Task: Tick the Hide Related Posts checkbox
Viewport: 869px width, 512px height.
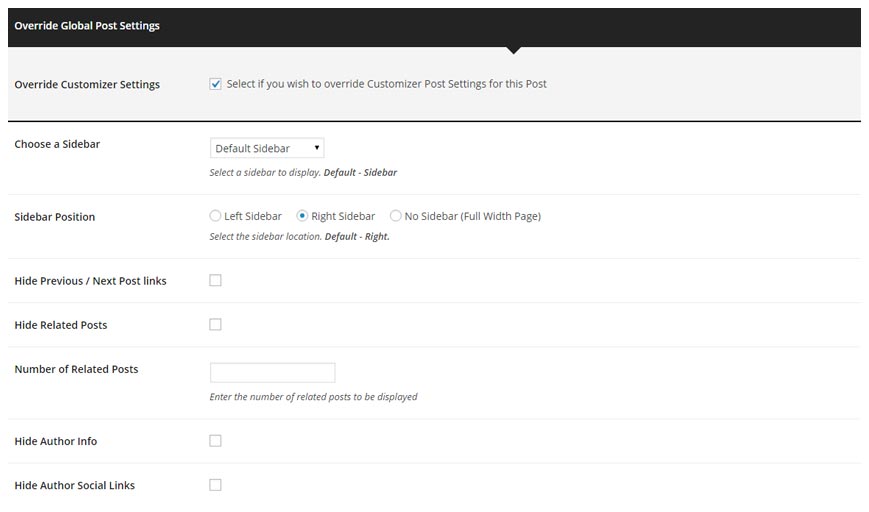Action: click(216, 325)
